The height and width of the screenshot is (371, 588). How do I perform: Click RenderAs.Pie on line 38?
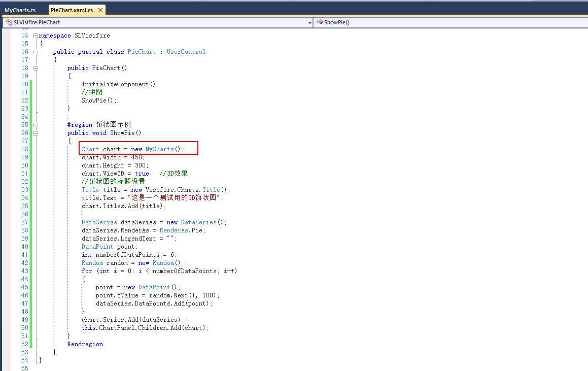(x=182, y=230)
